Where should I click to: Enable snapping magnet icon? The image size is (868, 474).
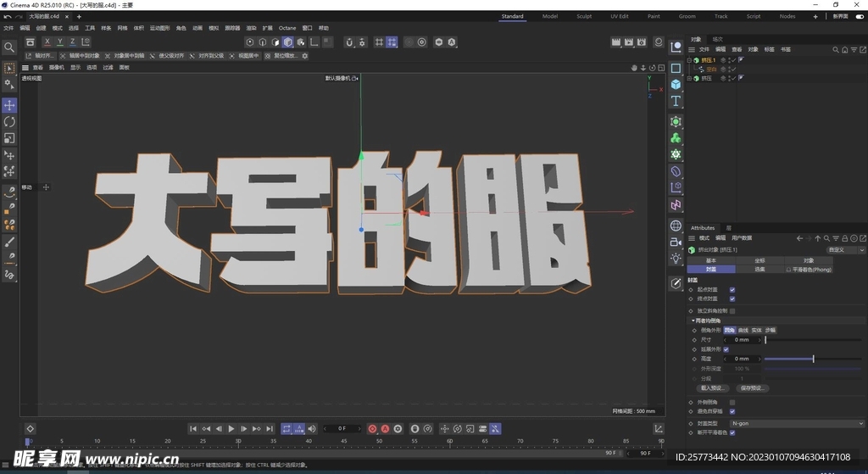(349, 42)
